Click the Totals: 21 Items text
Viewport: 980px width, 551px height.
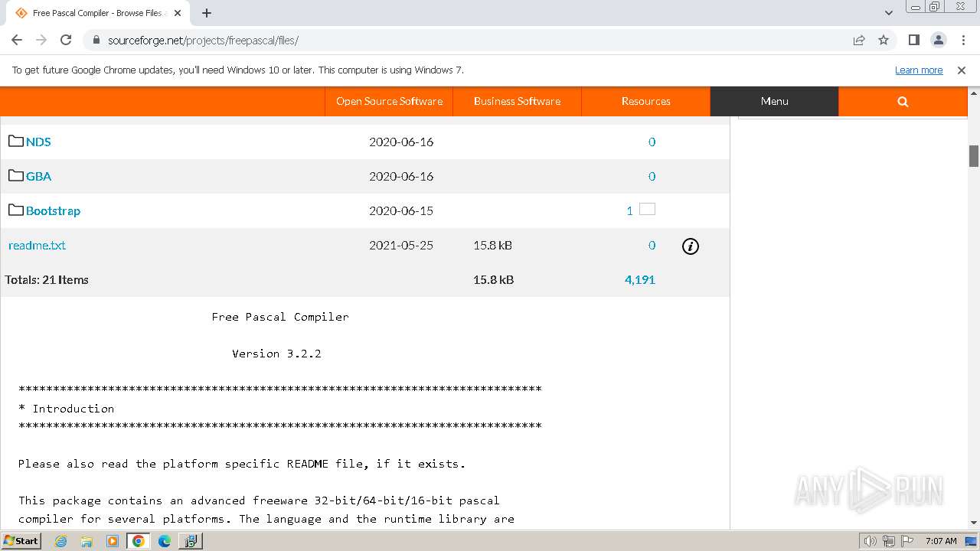coord(47,279)
